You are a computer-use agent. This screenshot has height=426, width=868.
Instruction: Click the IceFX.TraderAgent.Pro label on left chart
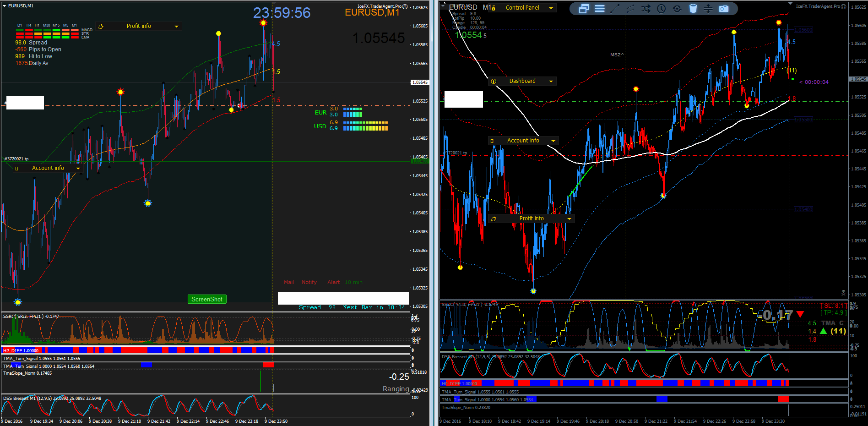click(379, 6)
